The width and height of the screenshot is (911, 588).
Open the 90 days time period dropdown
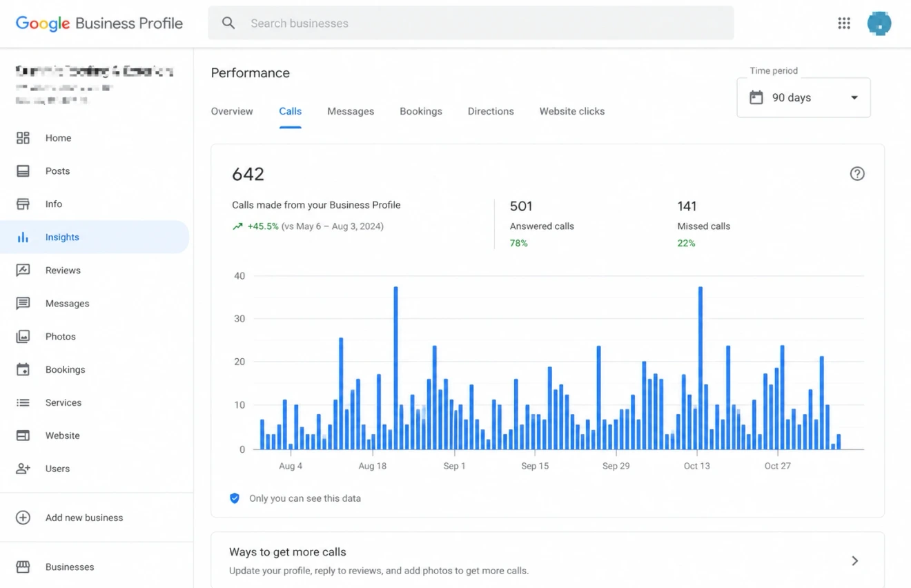coord(803,98)
